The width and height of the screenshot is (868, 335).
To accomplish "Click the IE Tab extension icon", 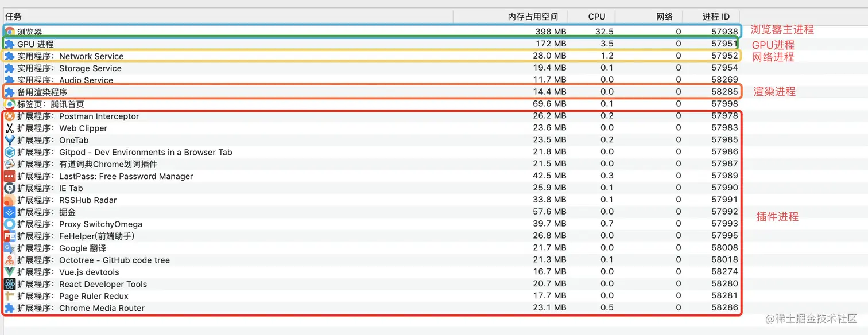I will pyautogui.click(x=10, y=188).
